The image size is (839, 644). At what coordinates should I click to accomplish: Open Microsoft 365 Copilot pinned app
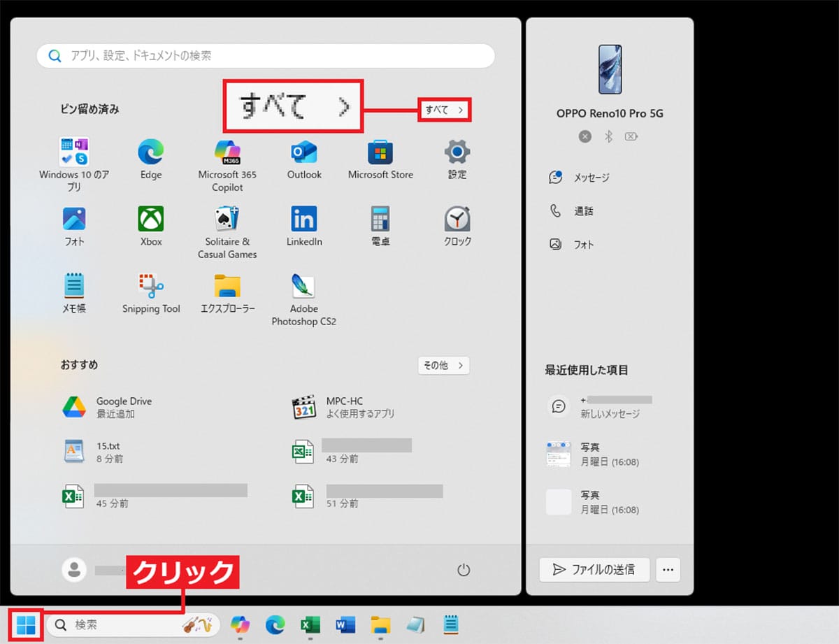[227, 151]
